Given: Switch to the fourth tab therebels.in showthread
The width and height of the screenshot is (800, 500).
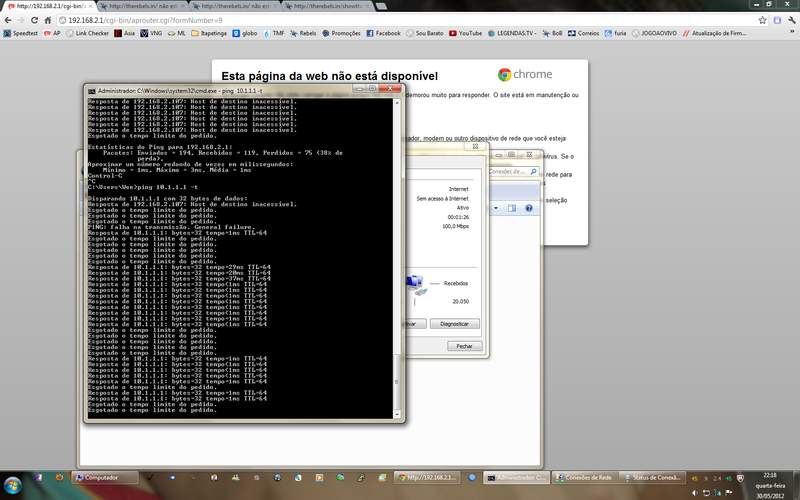Looking at the screenshot, I should [x=326, y=6].
